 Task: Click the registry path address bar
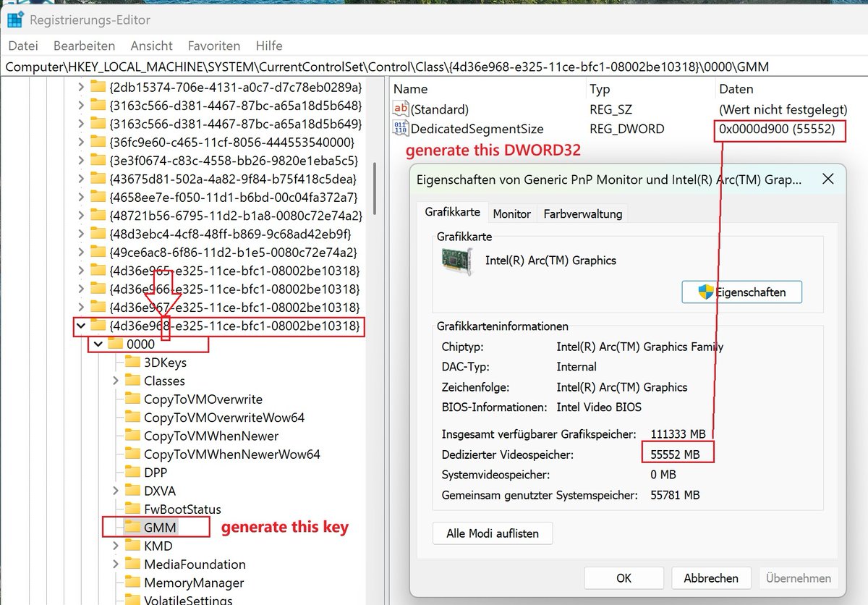tap(434, 67)
